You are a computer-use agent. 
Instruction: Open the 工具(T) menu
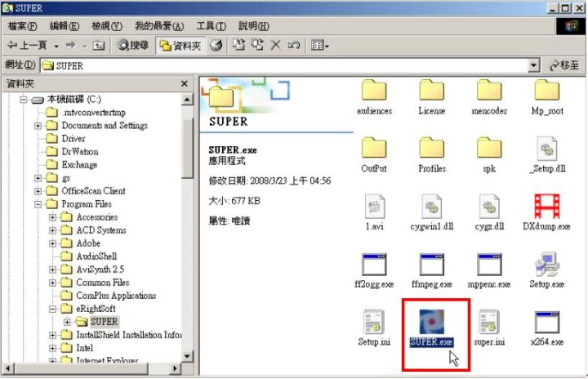(x=212, y=26)
